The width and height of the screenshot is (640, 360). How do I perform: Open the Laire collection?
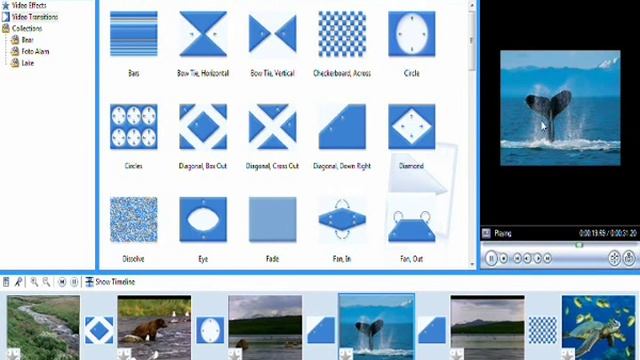[x=22, y=63]
